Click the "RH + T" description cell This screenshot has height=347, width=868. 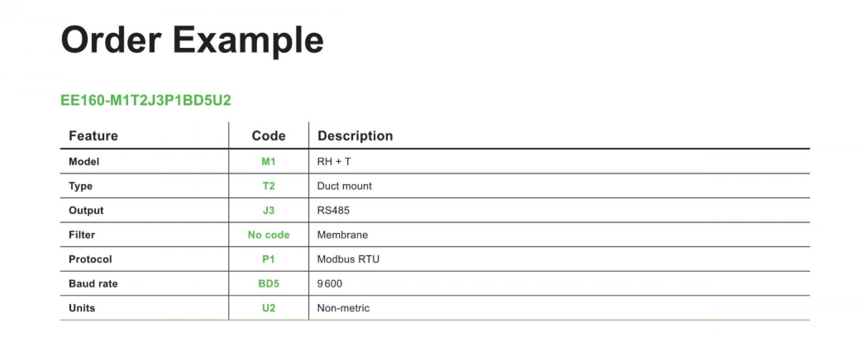click(x=334, y=162)
